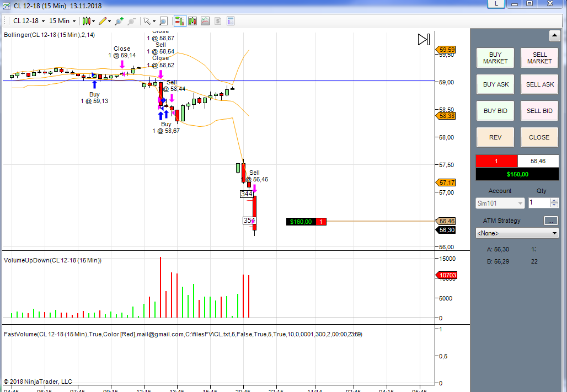Screen dimensions: 567x392
Task: Open the ATM Strategy ellipsis button
Action: (550, 221)
